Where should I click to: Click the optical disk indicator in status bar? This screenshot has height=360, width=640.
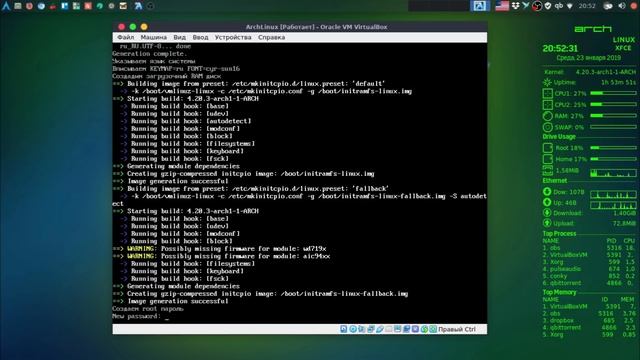tap(353, 329)
